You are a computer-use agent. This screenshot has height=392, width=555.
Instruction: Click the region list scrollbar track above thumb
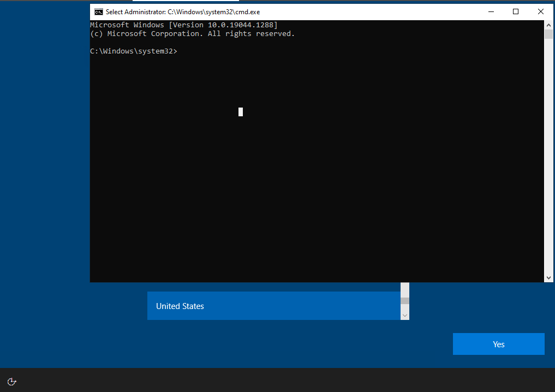click(x=404, y=289)
